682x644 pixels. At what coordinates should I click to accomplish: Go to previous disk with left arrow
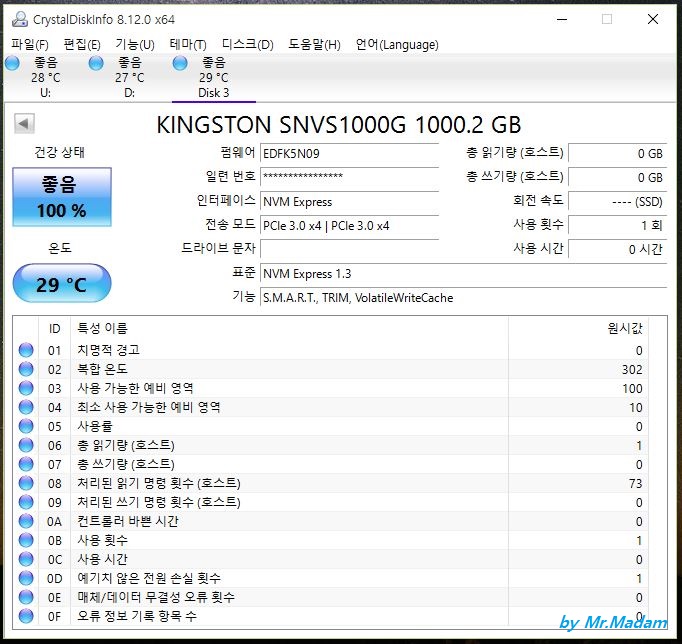pos(24,124)
